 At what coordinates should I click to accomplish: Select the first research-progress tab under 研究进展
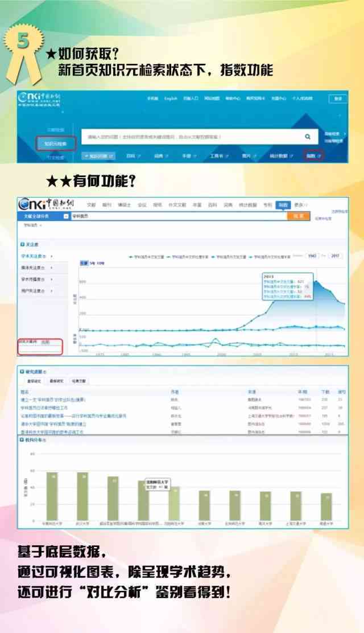34,381
